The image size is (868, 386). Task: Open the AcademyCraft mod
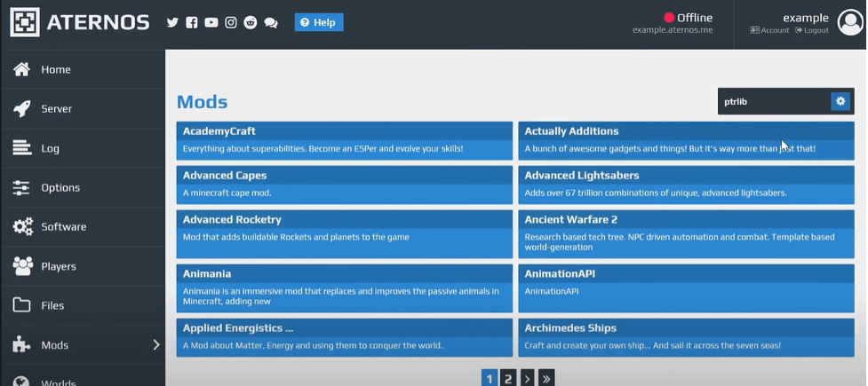pos(345,141)
